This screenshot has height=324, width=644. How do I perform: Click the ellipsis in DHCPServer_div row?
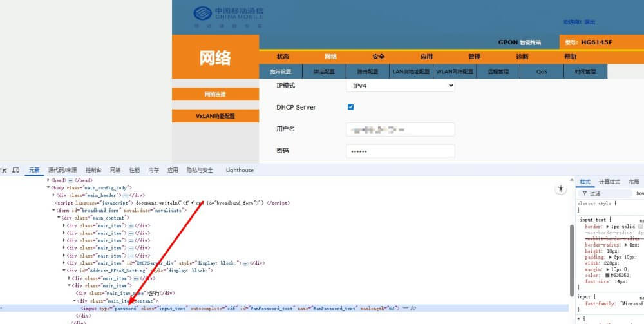[x=245, y=263]
